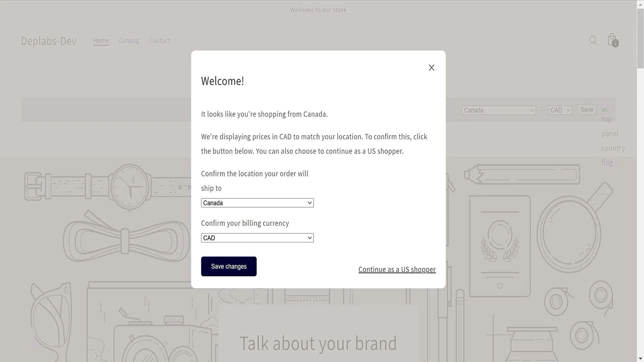This screenshot has height=362, width=644.
Task: Click the scrollbar up arrow
Action: click(x=640, y=4)
